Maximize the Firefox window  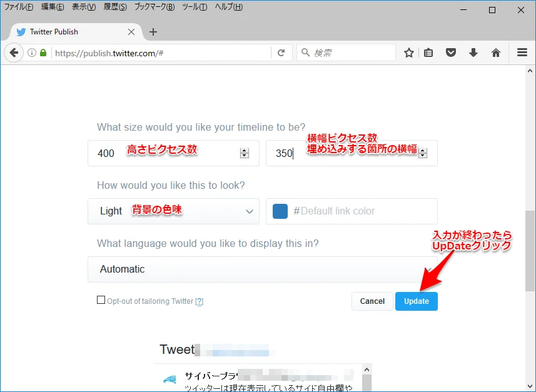(x=492, y=10)
